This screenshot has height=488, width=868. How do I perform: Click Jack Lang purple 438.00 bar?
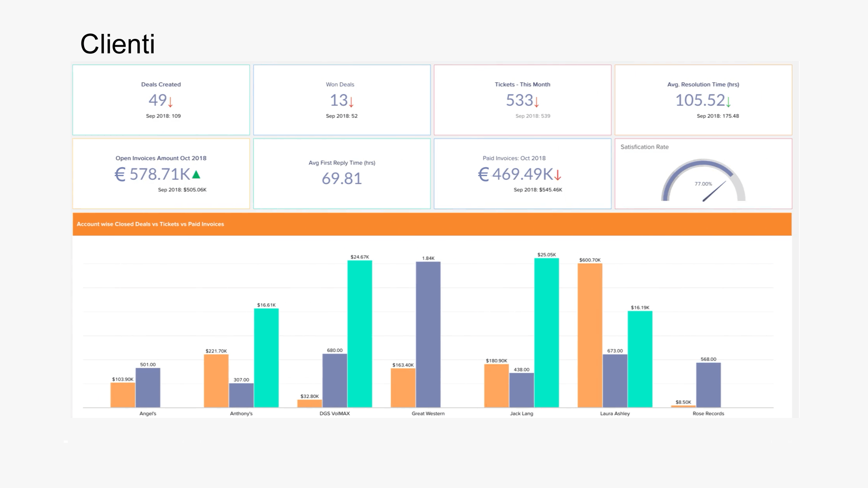pyautogui.click(x=522, y=390)
